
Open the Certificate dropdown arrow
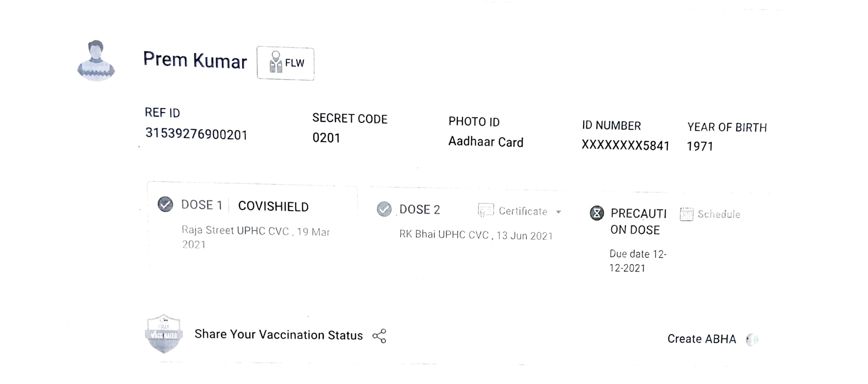[559, 212]
